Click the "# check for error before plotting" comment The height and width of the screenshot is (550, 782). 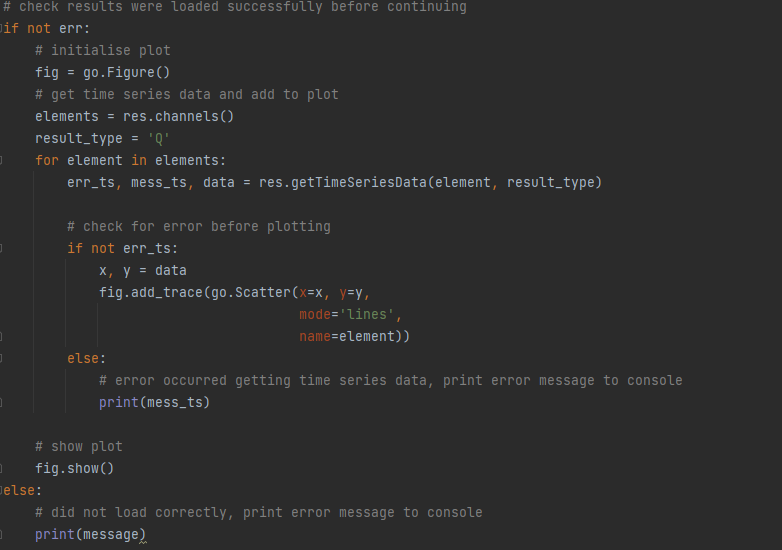199,226
